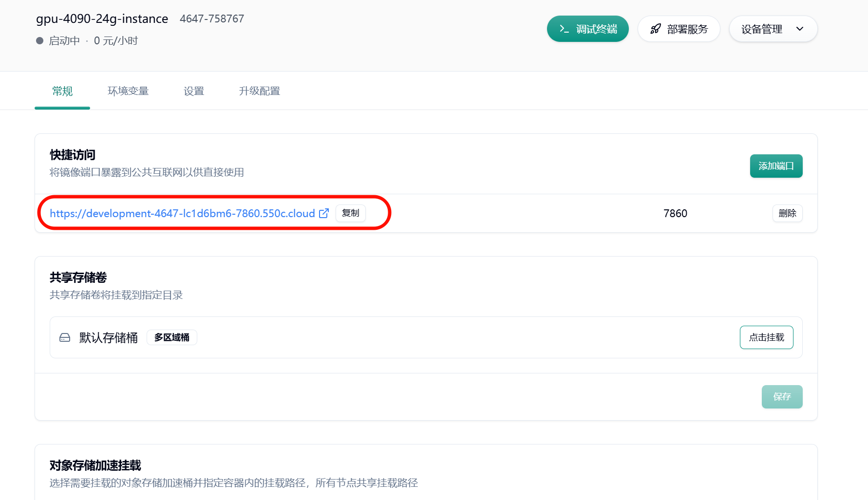Click the 多区域桶 tag badge
Image resolution: width=868 pixels, height=500 pixels.
172,337
